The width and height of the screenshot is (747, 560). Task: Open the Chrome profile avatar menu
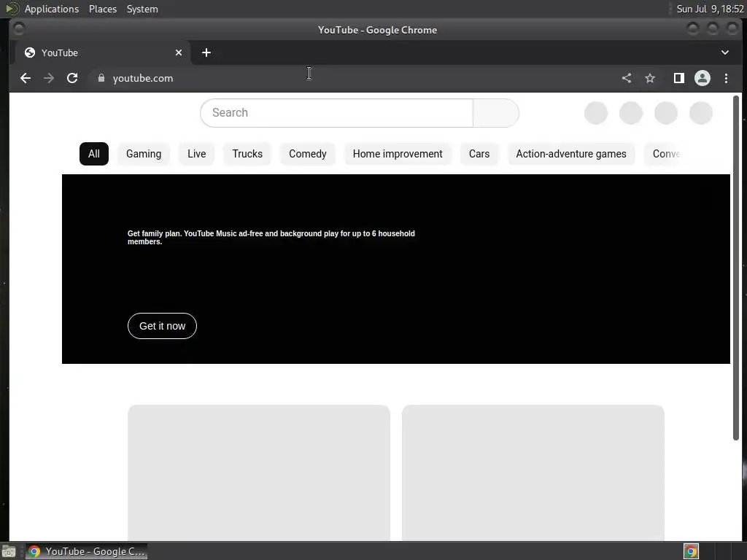click(x=703, y=78)
